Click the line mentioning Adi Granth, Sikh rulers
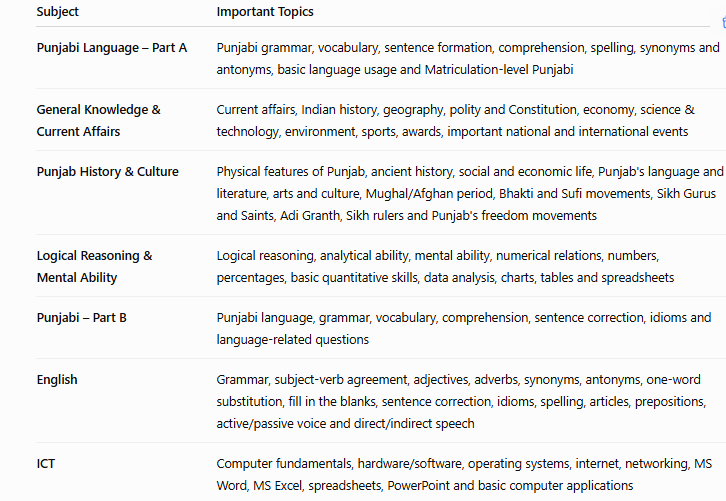726x501 pixels. pos(407,216)
